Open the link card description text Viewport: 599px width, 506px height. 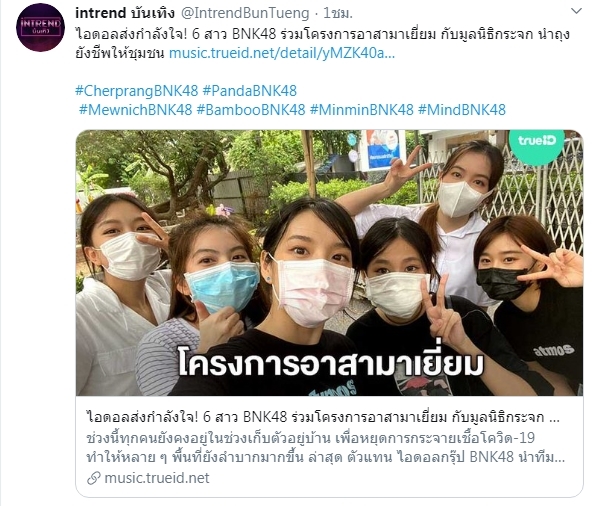pos(325,447)
